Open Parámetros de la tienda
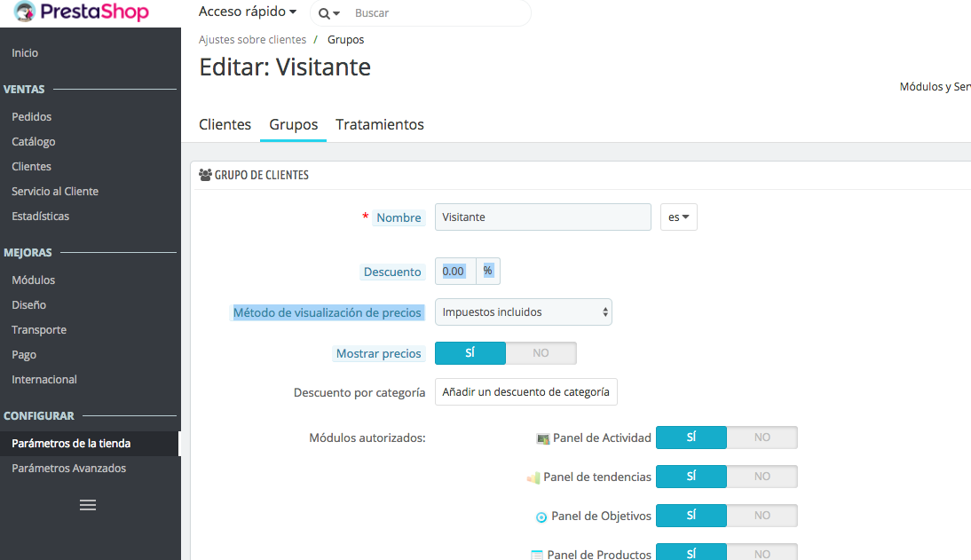Image resolution: width=971 pixels, height=560 pixels. tap(89, 444)
